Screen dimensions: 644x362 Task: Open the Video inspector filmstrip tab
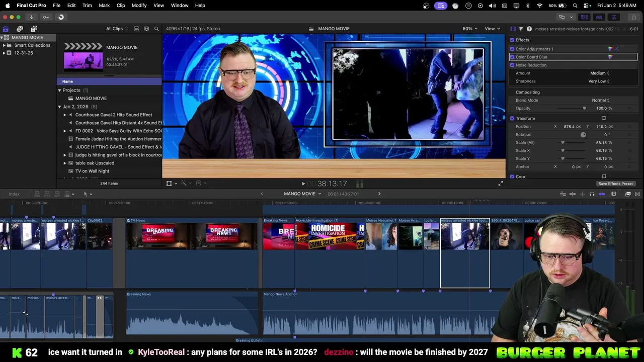(x=513, y=29)
